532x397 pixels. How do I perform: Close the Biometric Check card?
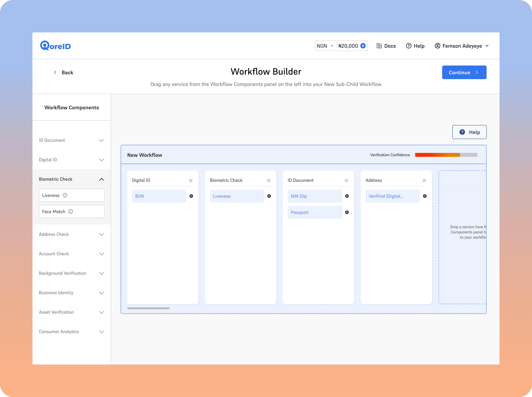tap(268, 181)
